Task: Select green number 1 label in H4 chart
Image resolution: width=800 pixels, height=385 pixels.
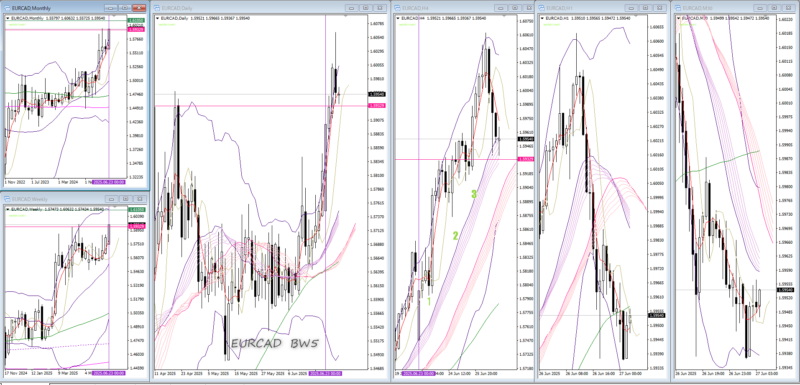Action: [429, 301]
